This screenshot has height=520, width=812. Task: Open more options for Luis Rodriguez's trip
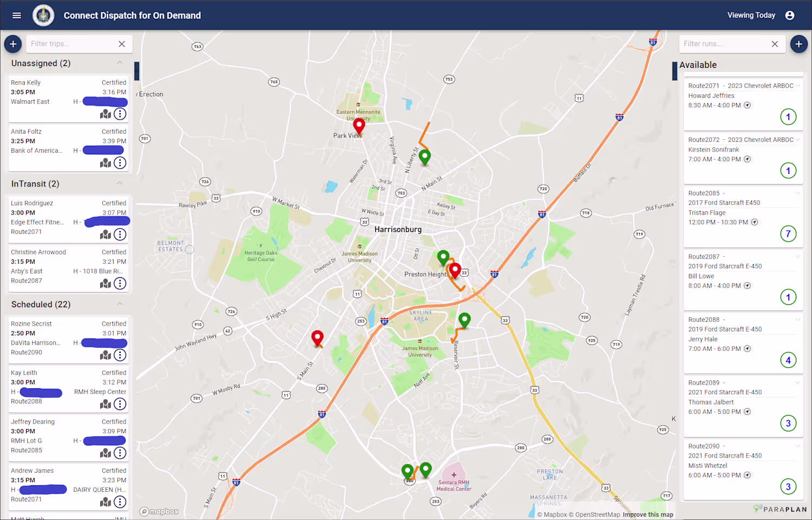[120, 235]
